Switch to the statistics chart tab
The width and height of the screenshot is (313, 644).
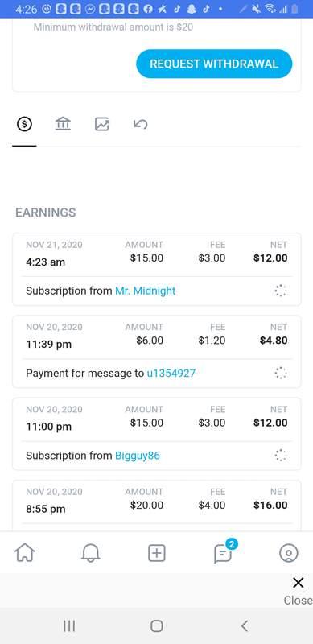tap(102, 124)
